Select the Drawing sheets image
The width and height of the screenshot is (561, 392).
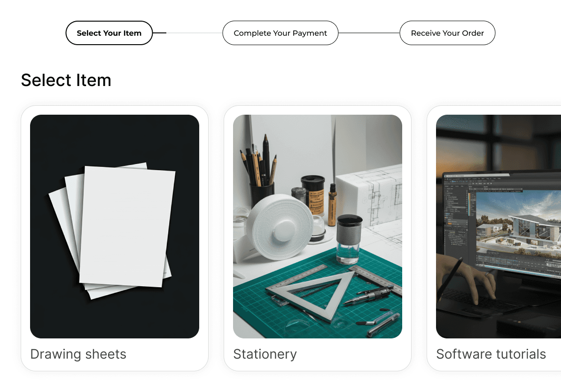[115, 226]
